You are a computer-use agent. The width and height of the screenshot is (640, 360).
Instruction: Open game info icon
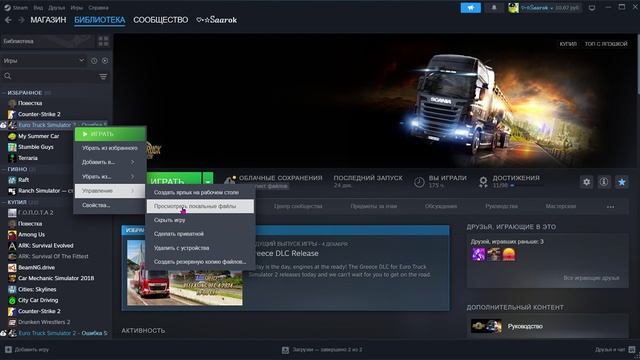click(604, 182)
